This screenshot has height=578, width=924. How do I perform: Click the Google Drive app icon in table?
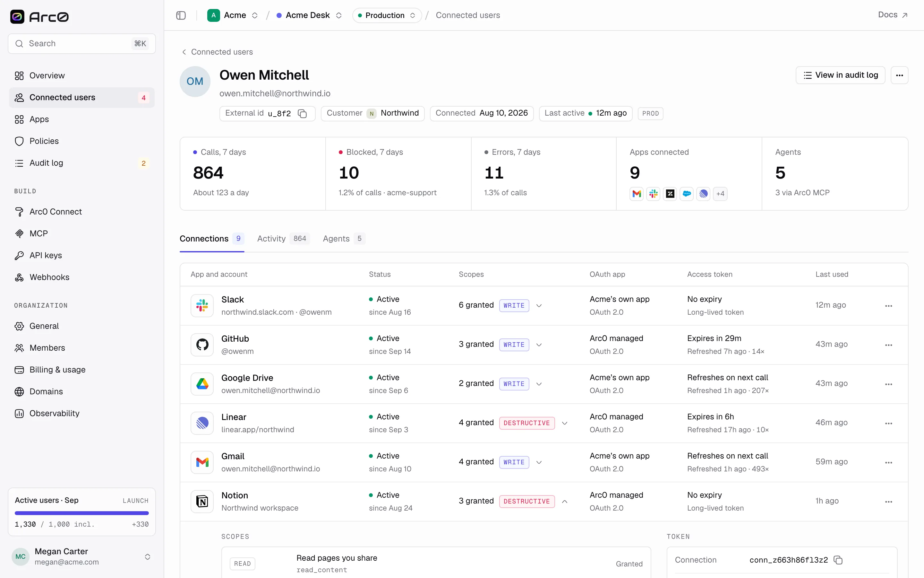click(202, 384)
